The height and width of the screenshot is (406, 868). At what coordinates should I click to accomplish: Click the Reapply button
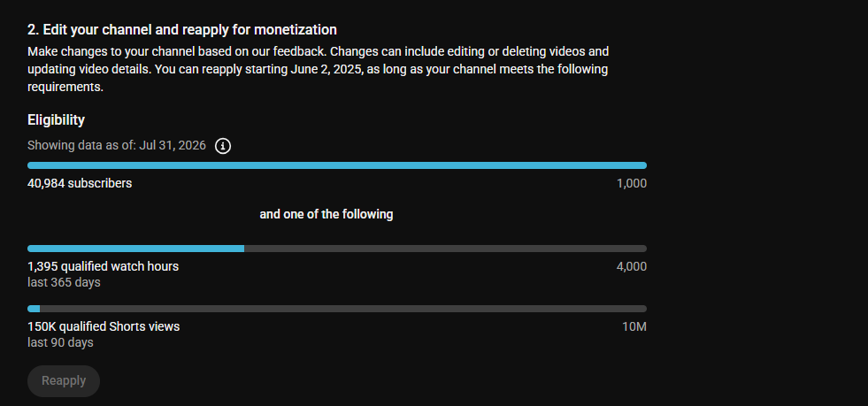(x=64, y=381)
